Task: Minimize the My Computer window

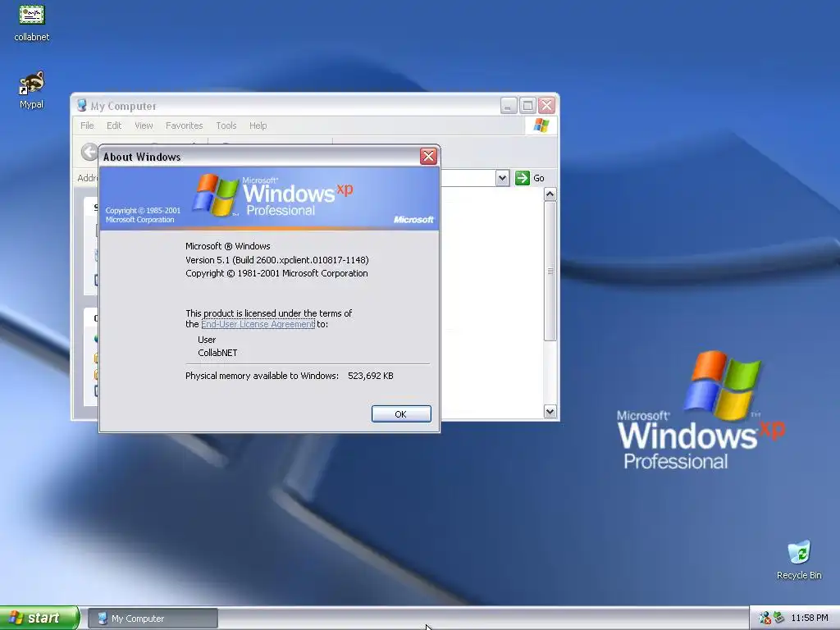Action: click(509, 106)
